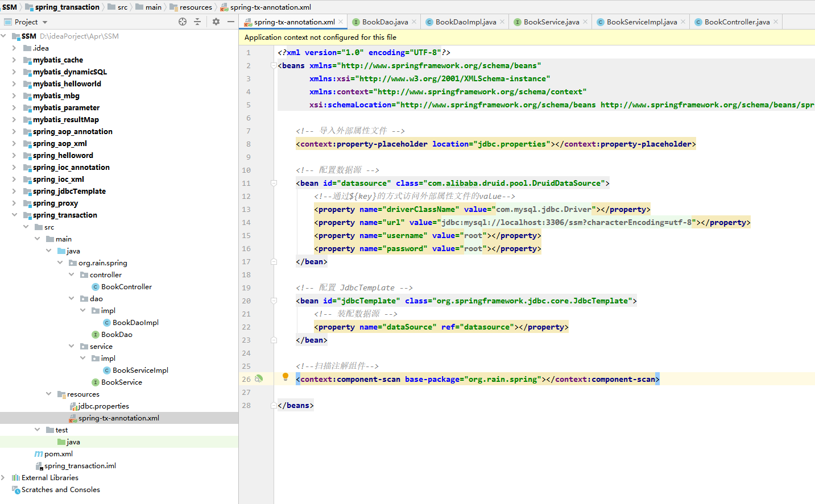This screenshot has height=504, width=815.
Task: Open pom.xml in the project tree
Action: tap(59, 453)
